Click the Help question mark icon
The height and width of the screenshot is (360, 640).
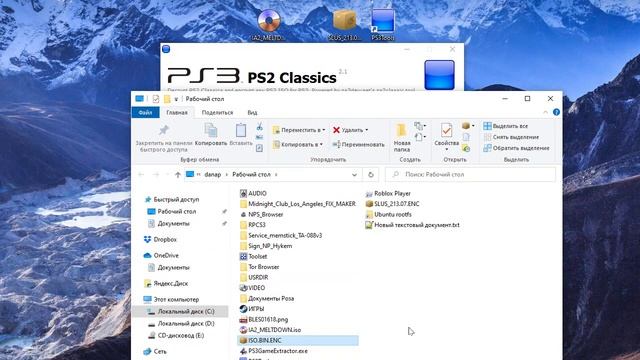556,112
